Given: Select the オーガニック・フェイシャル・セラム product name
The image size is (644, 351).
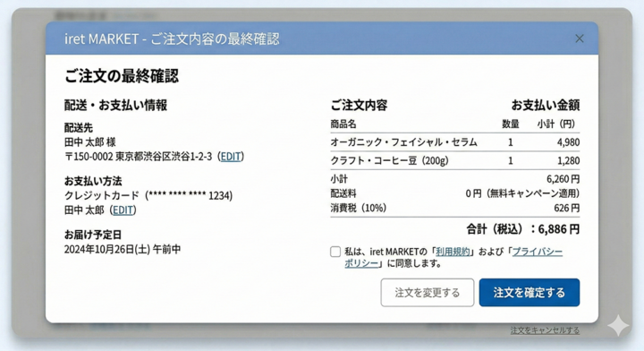Looking at the screenshot, I should pos(403,142).
